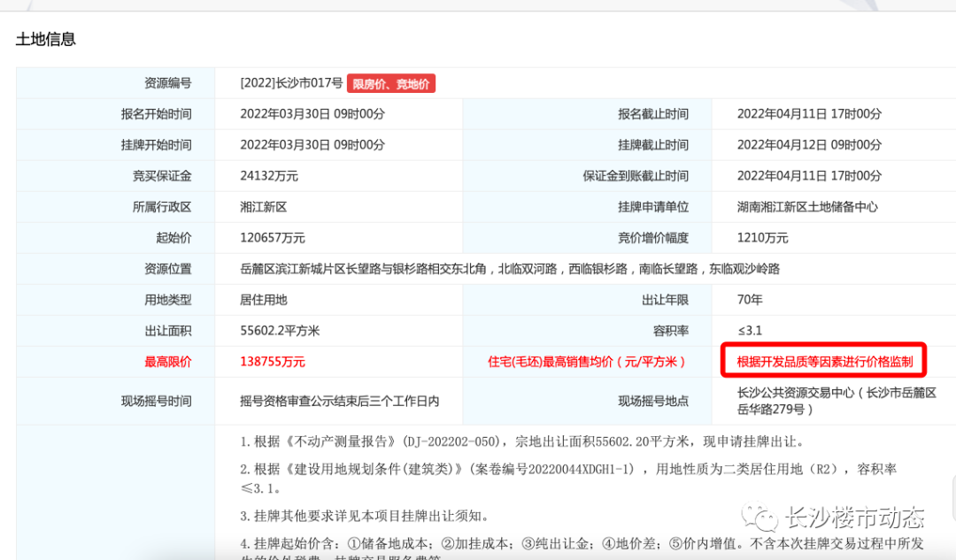Viewport: 956px width, 560px height.
Task: Select bid increment 1210万元
Action: (762, 238)
